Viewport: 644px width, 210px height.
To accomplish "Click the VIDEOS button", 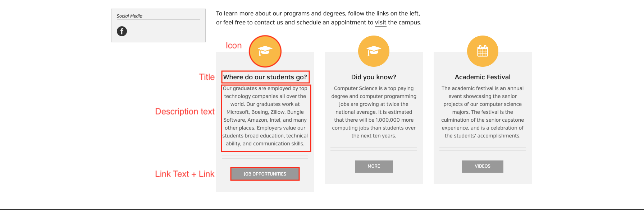I will (483, 166).
